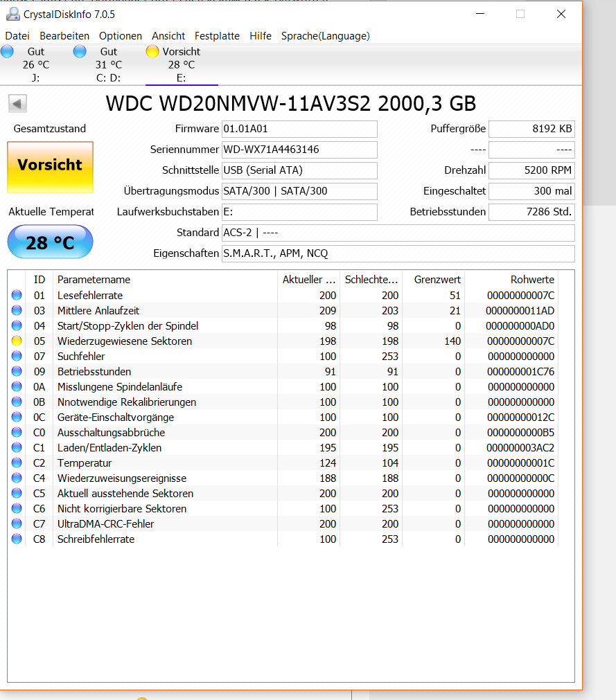Click status icon of Lesefehlerrate row
Viewport: 616px width, 700px height.
coord(17,295)
